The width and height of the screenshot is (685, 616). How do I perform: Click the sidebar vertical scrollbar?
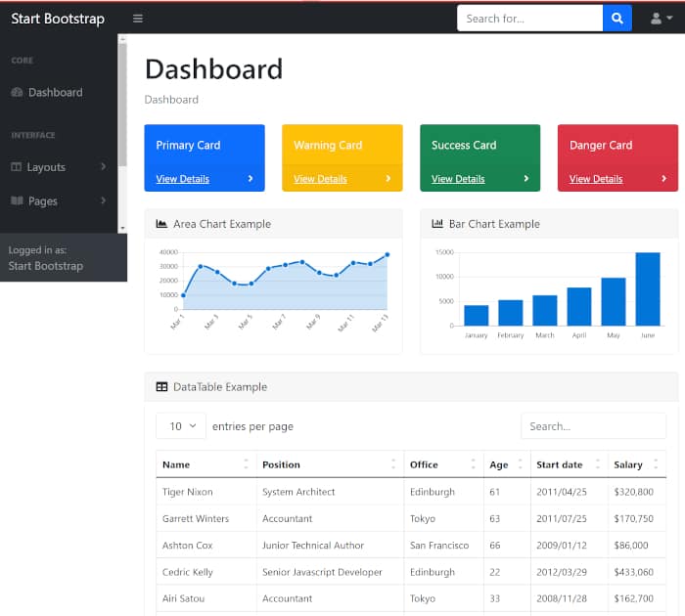[x=122, y=98]
